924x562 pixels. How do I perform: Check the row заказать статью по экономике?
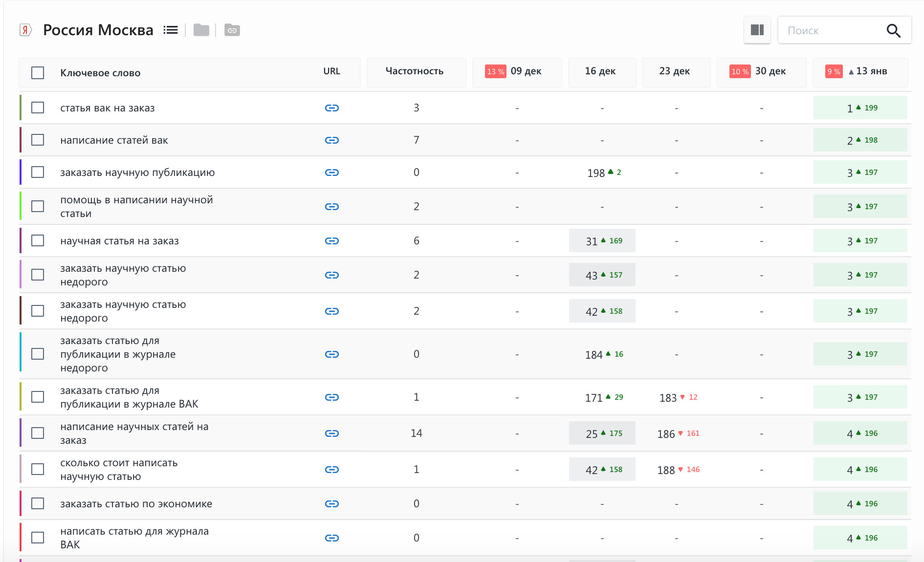38,503
